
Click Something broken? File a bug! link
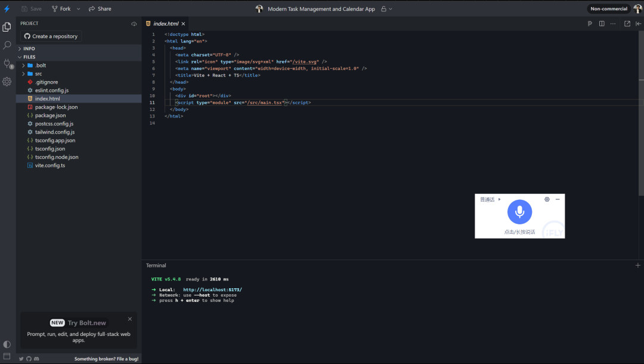click(106, 359)
